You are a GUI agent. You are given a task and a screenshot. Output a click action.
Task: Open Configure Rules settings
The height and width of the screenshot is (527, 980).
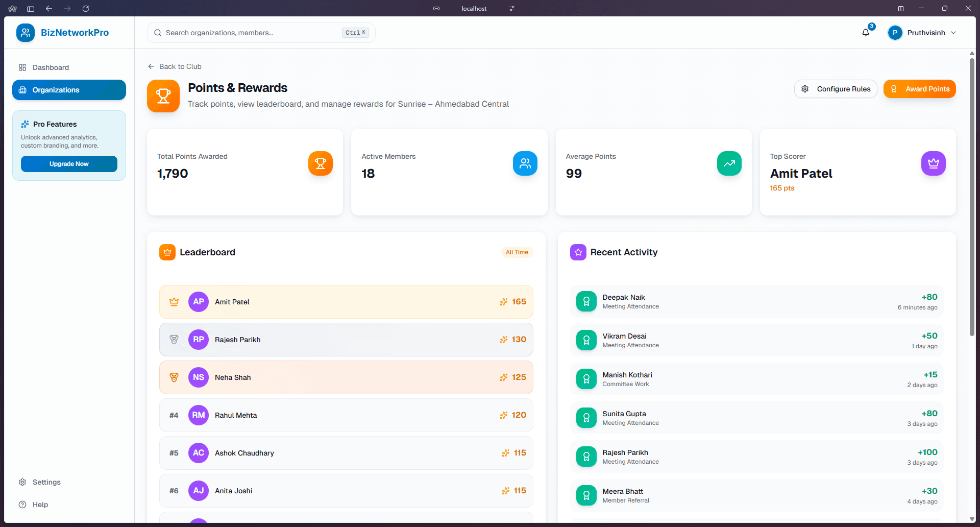tap(836, 88)
